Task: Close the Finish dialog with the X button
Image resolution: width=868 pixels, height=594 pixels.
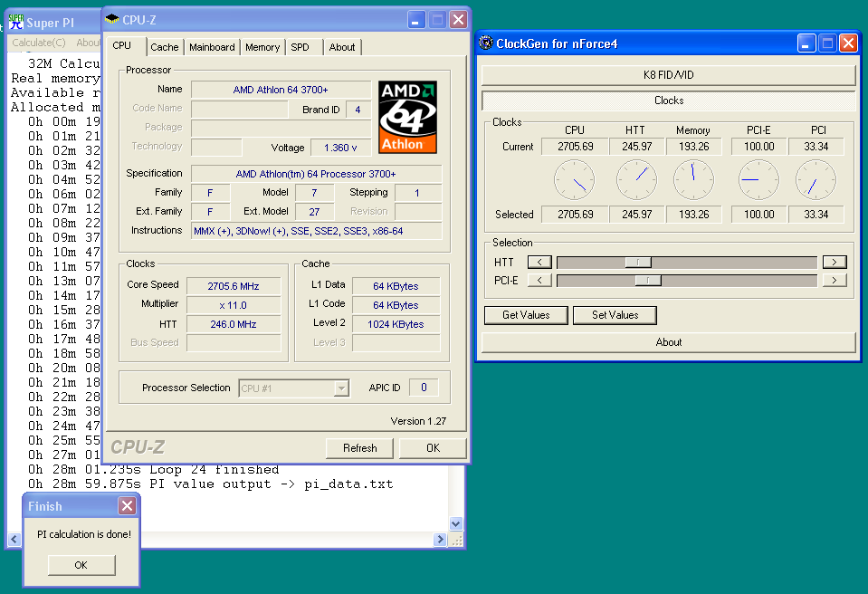Action: (x=128, y=505)
